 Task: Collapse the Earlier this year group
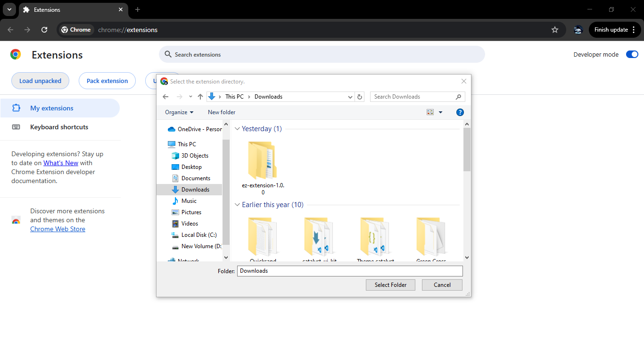pyautogui.click(x=238, y=205)
